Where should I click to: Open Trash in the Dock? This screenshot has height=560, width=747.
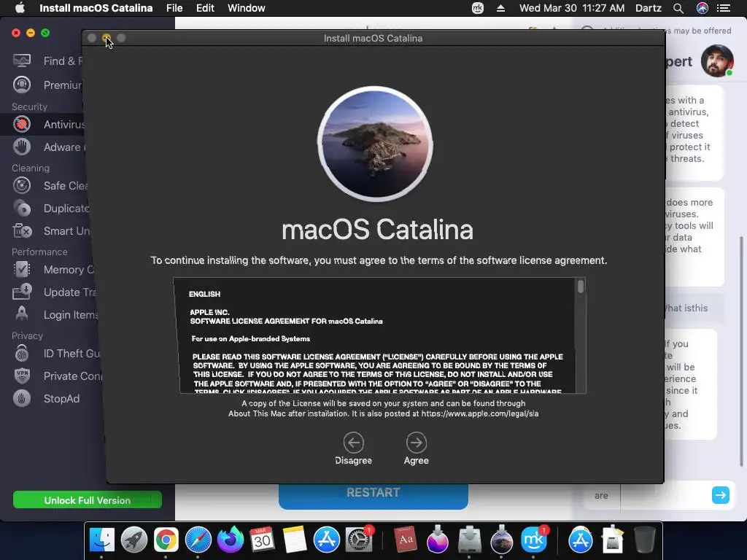pyautogui.click(x=645, y=540)
